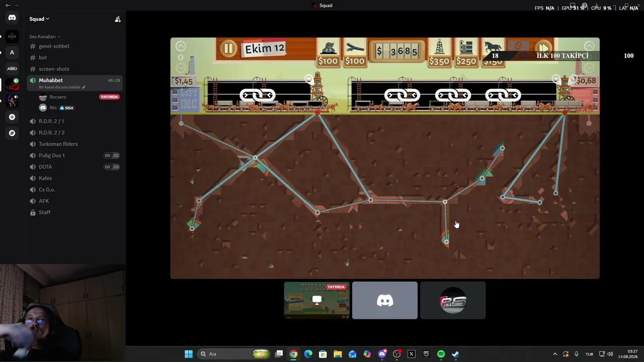Click the YAYINDA badge next to Rocxero
The image size is (644, 362).
point(109,97)
